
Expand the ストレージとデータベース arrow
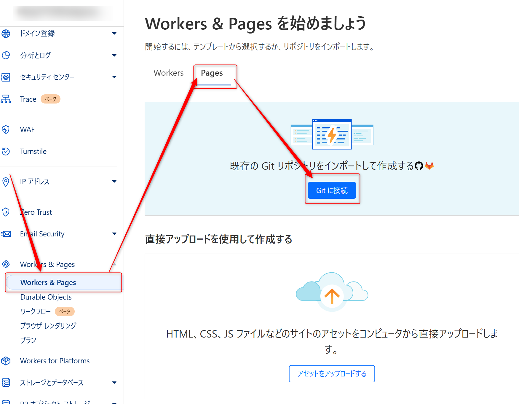[x=114, y=383]
